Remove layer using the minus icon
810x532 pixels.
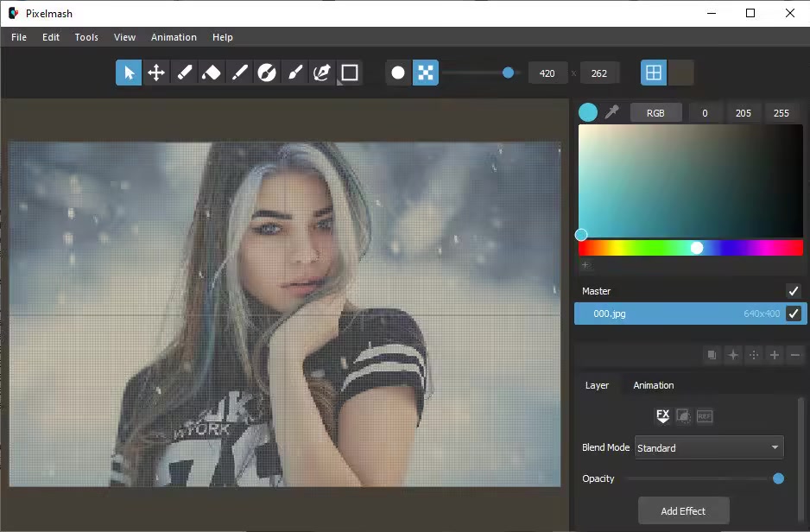pos(795,355)
